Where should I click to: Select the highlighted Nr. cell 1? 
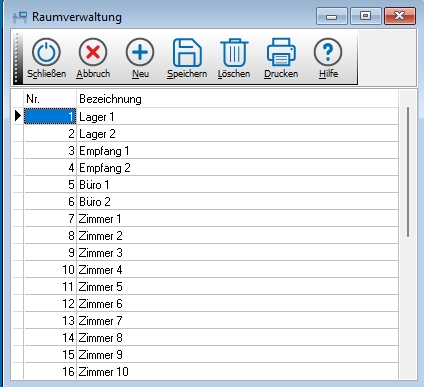tap(50, 117)
